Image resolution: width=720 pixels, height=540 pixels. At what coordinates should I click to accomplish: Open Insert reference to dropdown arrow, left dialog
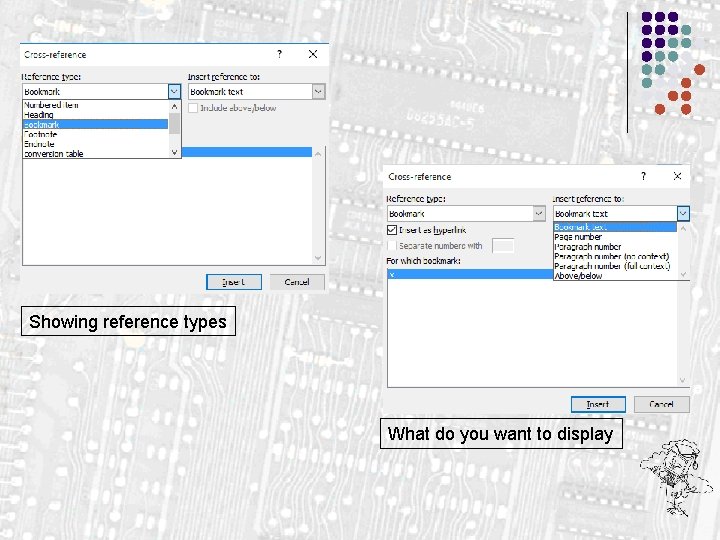319,91
